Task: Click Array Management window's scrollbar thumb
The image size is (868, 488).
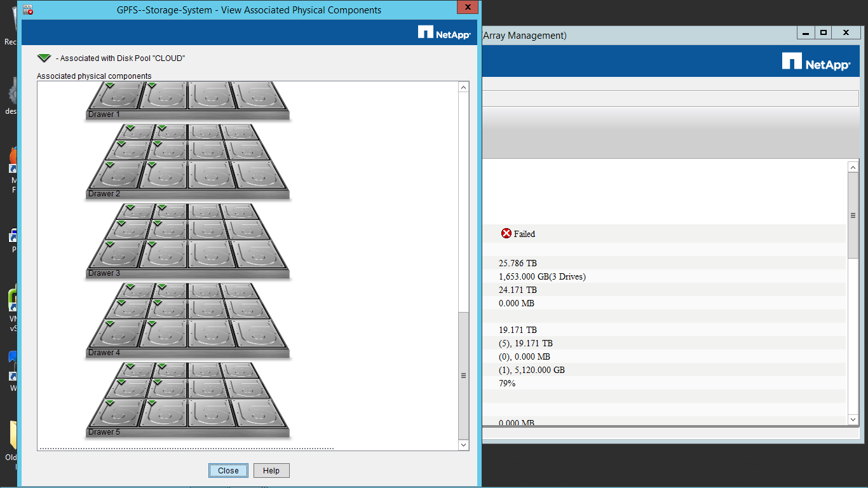Action: (x=853, y=215)
